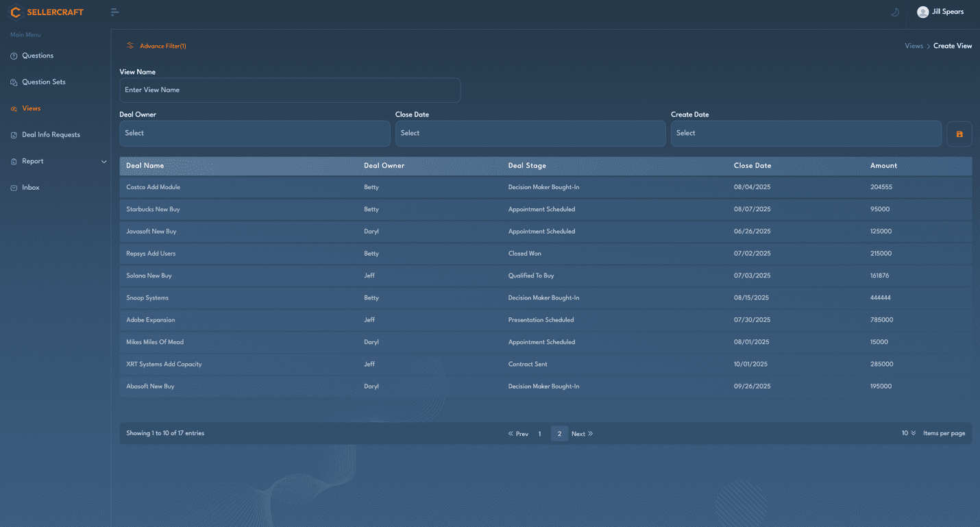Image resolution: width=980 pixels, height=527 pixels.
Task: Click into the View Name input field
Action: pyautogui.click(x=290, y=90)
